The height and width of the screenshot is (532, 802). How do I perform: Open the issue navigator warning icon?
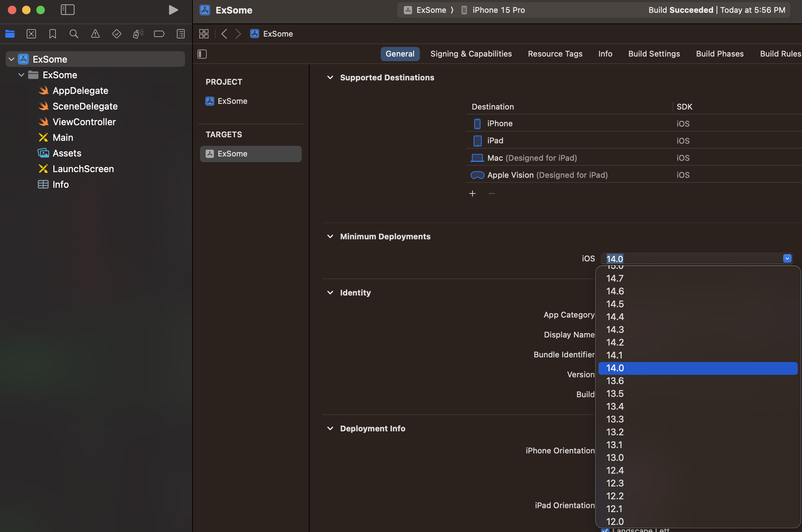tap(95, 34)
